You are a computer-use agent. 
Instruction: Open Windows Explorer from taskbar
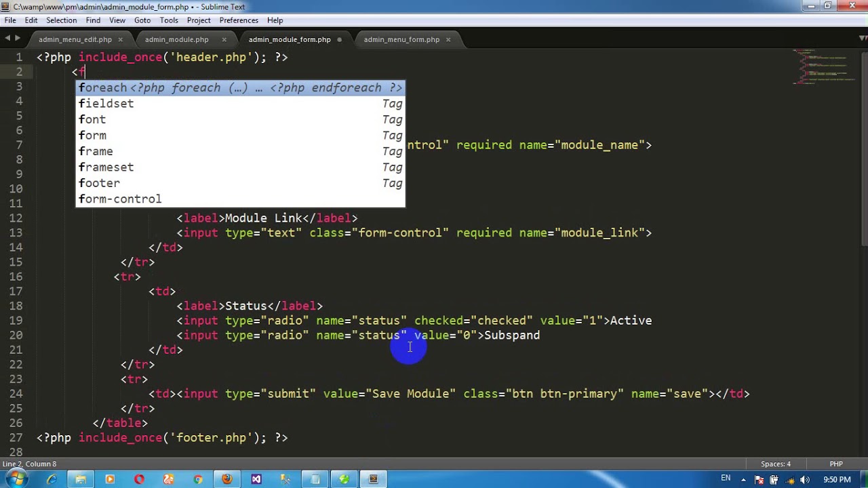[x=81, y=479]
